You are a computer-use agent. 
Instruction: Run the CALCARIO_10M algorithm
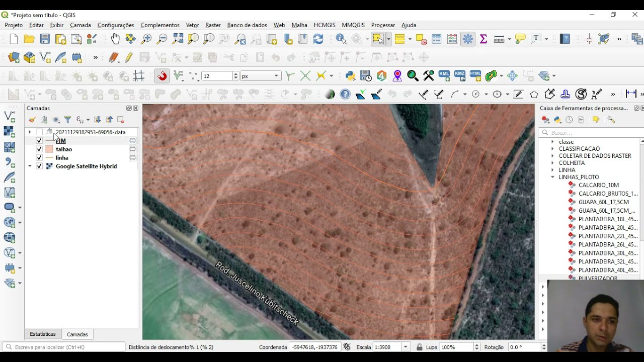pyautogui.click(x=599, y=185)
